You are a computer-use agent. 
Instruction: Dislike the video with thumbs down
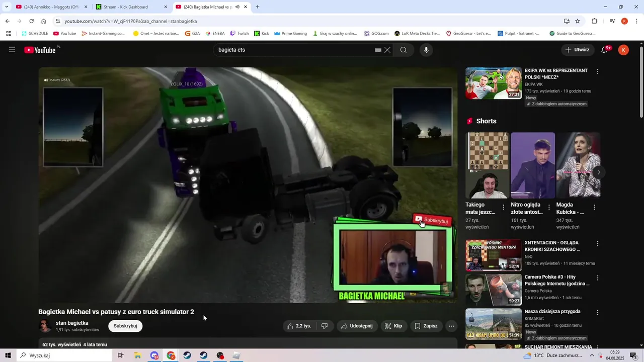(325, 326)
